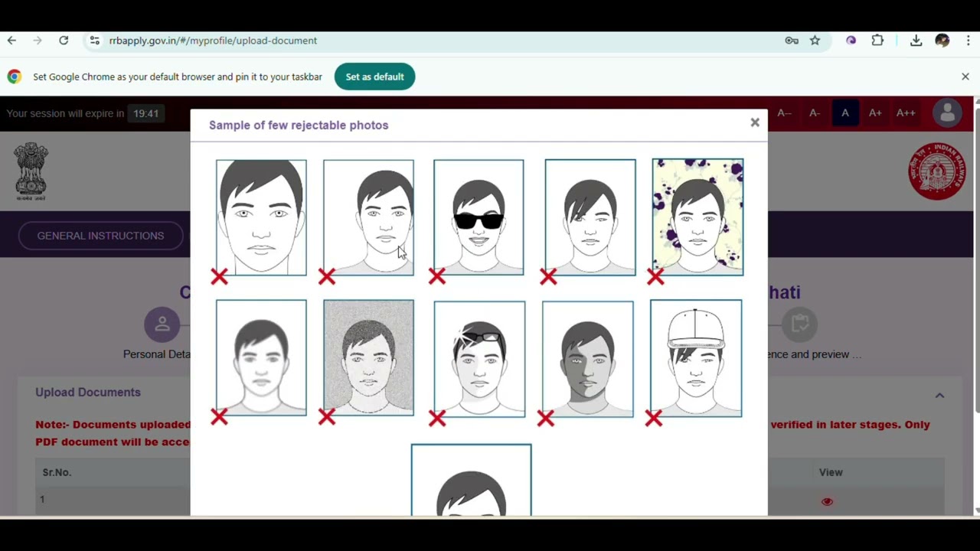Screen dimensions: 980x551
Task: Reload the page with refresh icon
Action: click(x=64, y=41)
